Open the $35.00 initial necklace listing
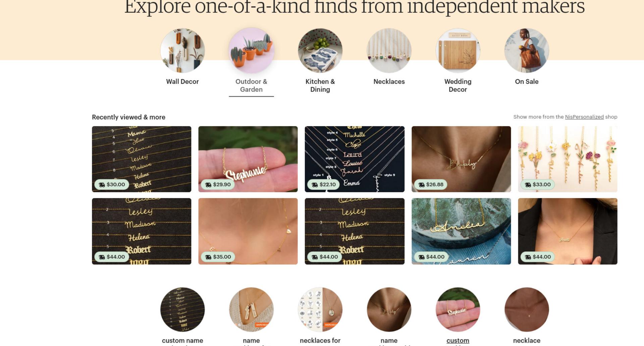This screenshot has width=644, height=346. [248, 231]
